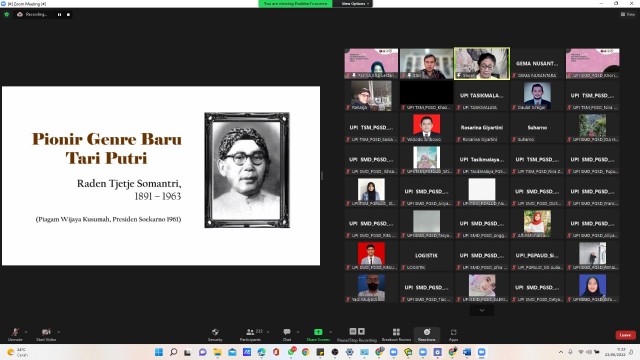Select the GEMA NUSANTARA participant tile
Image resolution: width=640 pixels, height=360 pixels.
pyautogui.click(x=537, y=63)
